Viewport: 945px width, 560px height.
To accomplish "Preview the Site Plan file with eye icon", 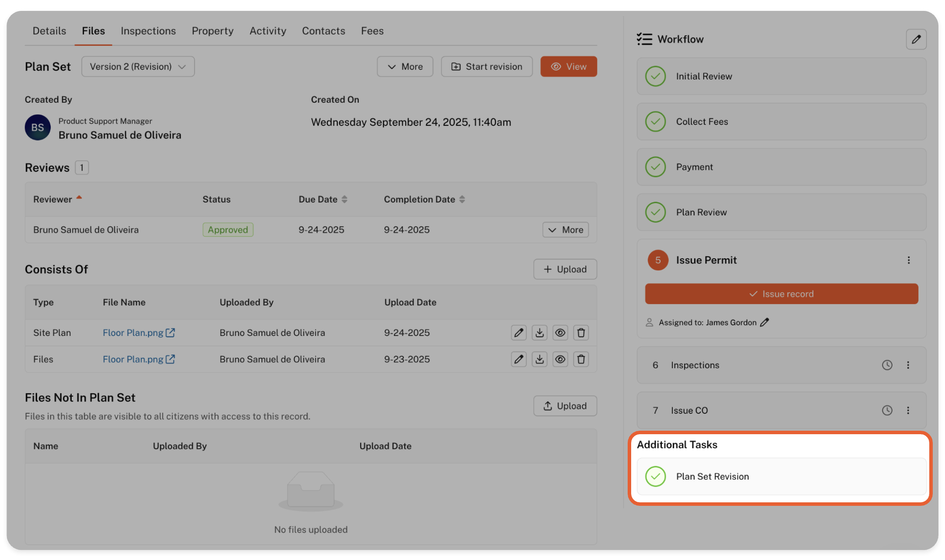I will [x=560, y=333].
